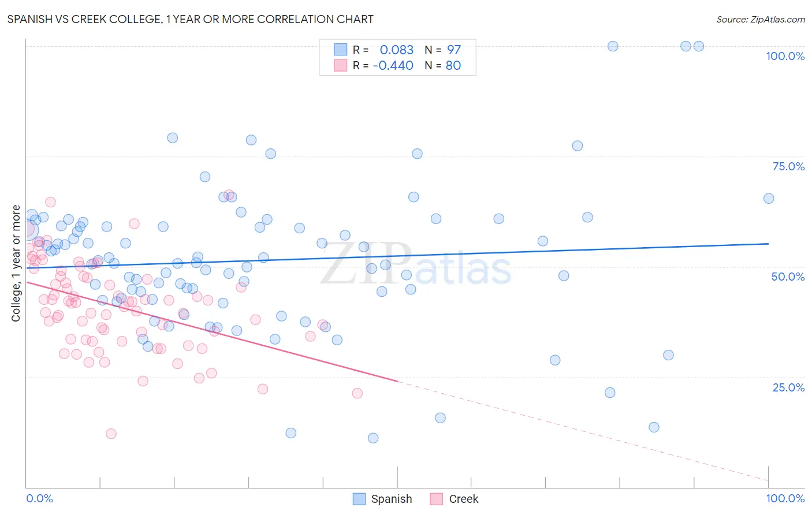The image size is (812, 515).
Task: Click the ZIPatlas watermark in chart center
Action: tap(416, 266)
